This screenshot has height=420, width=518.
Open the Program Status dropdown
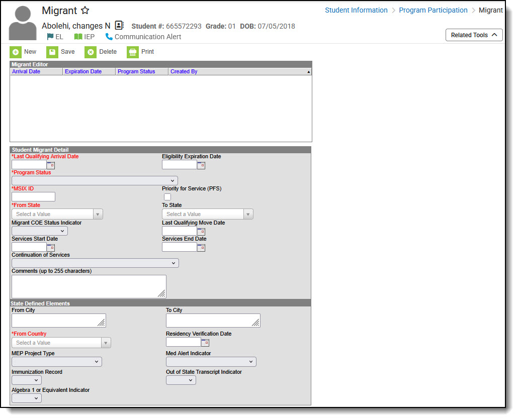pos(95,181)
